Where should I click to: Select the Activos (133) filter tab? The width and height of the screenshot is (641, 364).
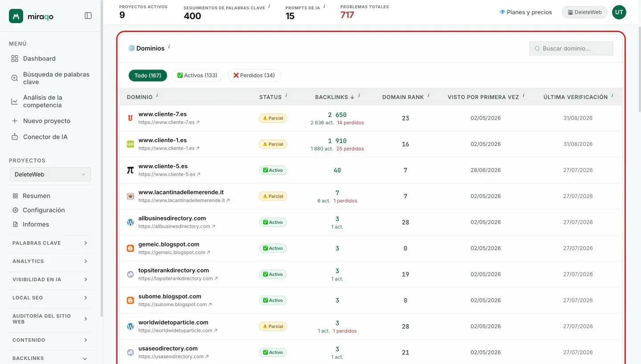(x=197, y=75)
